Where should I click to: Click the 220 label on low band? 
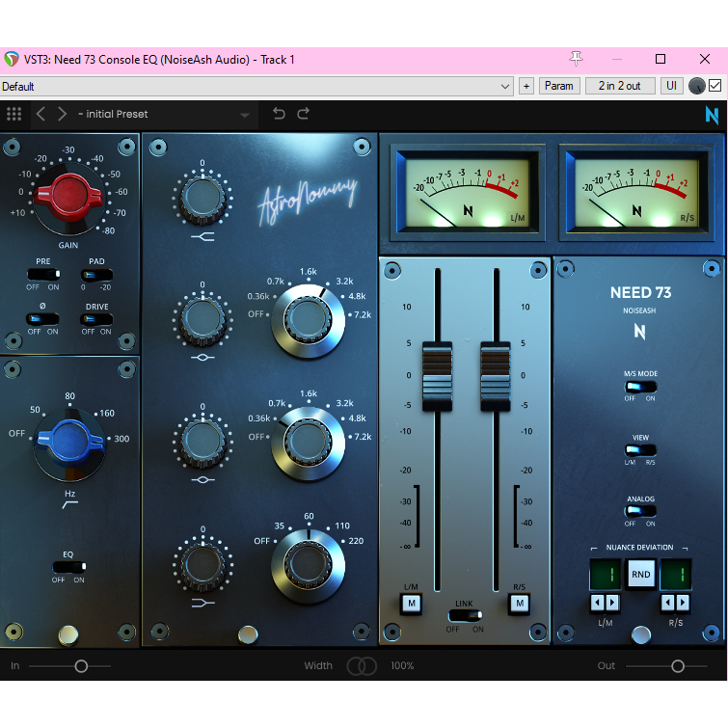click(x=356, y=541)
